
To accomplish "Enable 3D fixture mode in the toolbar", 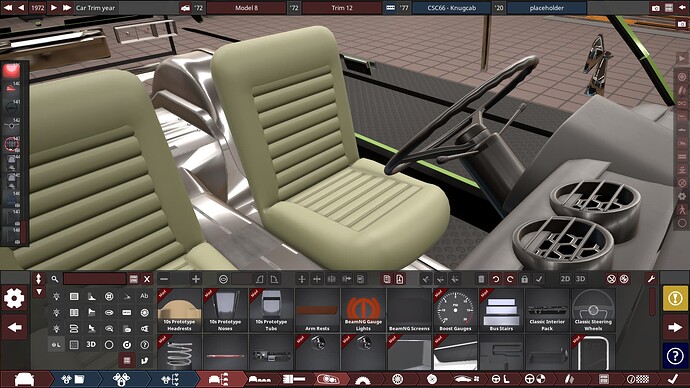I will 581,278.
